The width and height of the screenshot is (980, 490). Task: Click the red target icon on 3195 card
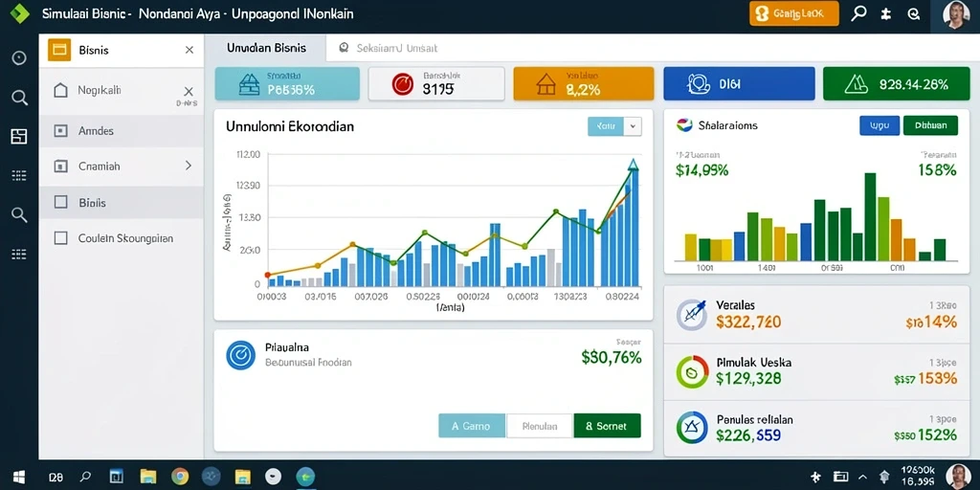point(403,84)
